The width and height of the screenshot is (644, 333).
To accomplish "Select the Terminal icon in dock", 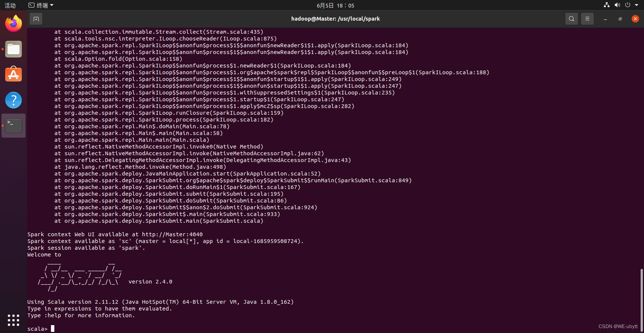I will (x=13, y=126).
